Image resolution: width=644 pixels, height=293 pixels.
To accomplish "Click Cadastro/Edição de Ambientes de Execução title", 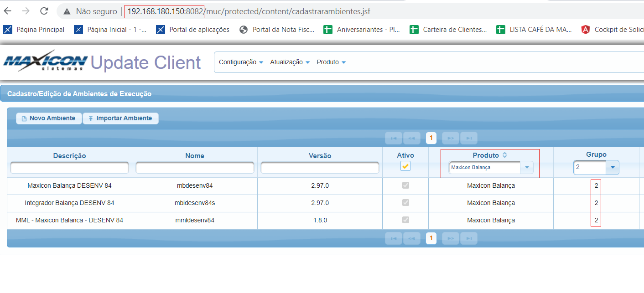I will pyautogui.click(x=79, y=94).
